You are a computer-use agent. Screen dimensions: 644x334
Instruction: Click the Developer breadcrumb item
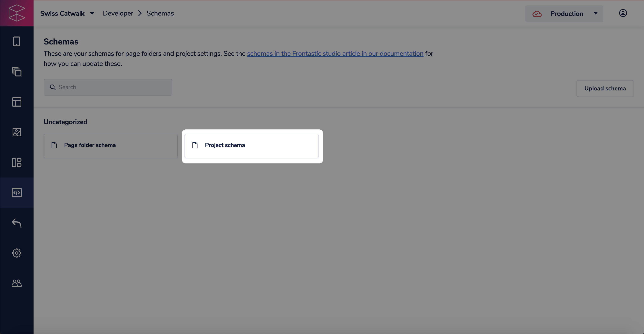click(x=118, y=13)
